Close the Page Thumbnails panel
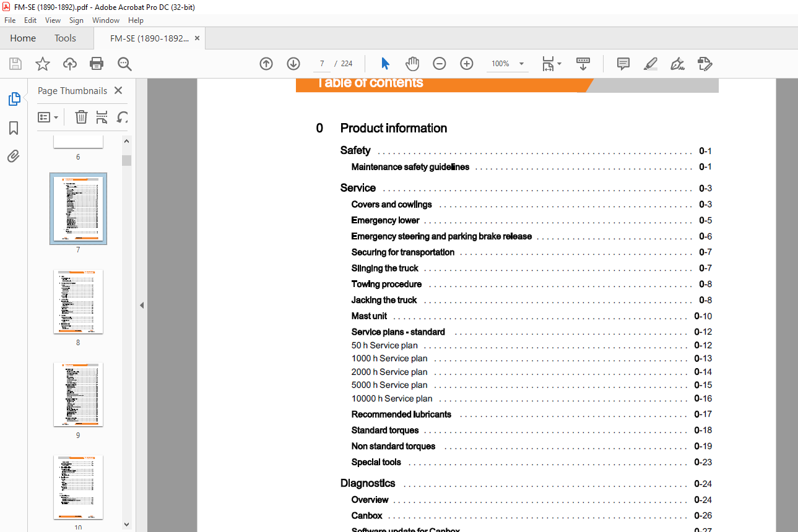 [118, 90]
